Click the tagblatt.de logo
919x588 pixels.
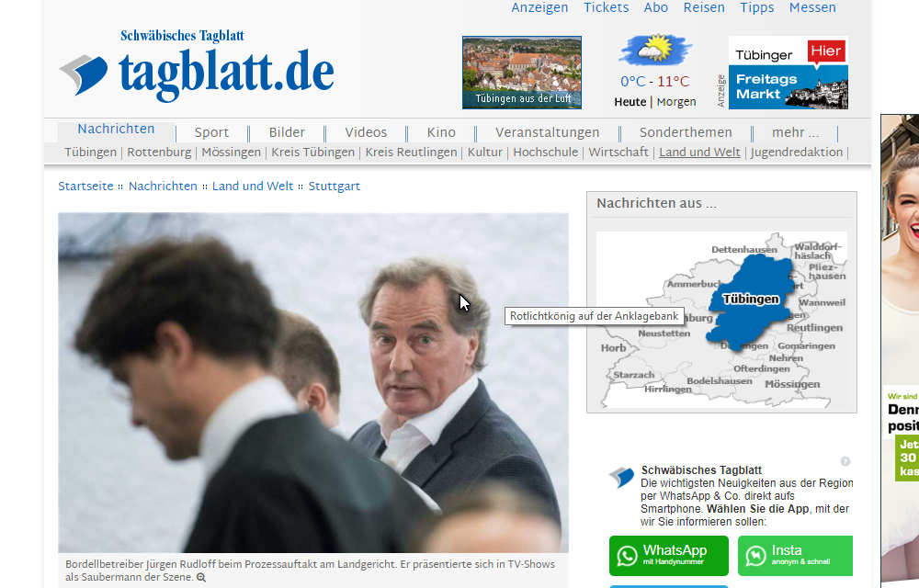pos(197,65)
